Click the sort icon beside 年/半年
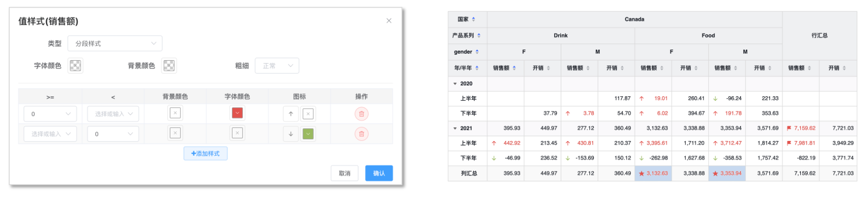 (477, 68)
